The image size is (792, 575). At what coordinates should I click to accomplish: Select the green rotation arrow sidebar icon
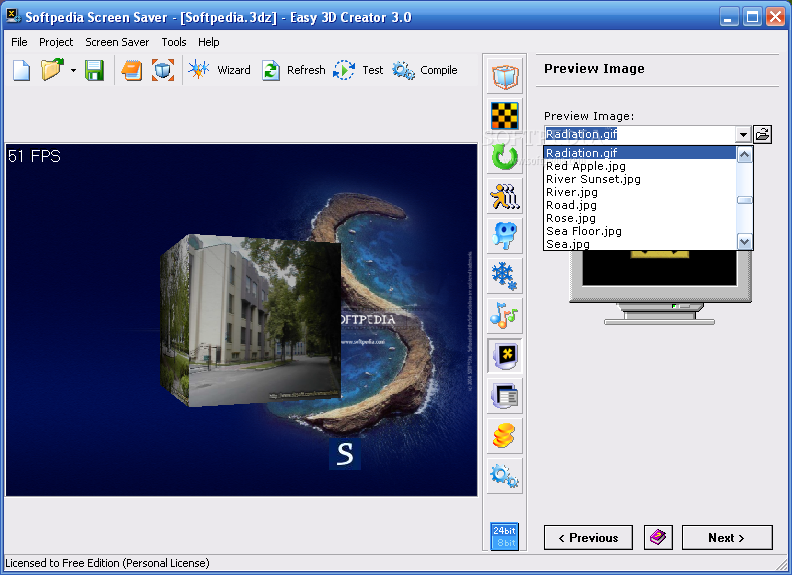(x=505, y=156)
